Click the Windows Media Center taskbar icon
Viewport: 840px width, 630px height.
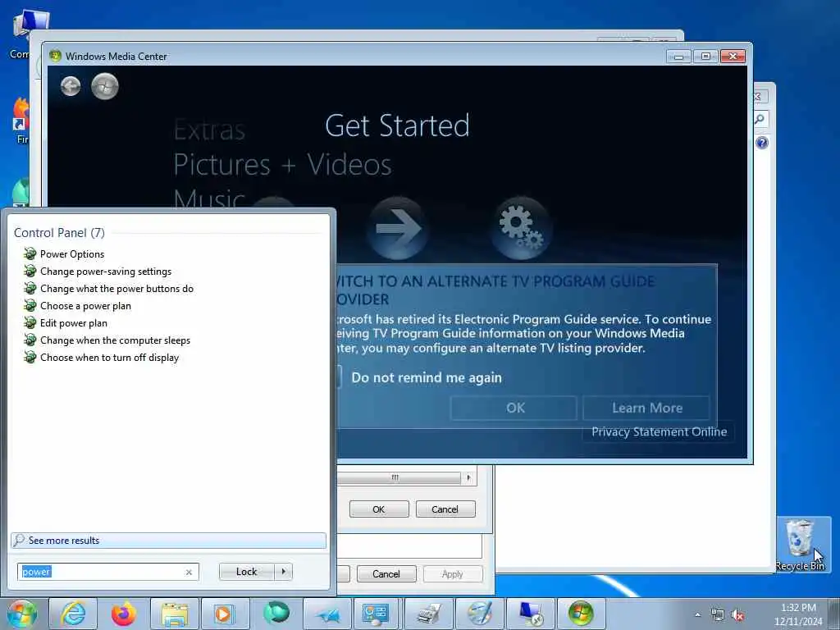click(581, 614)
